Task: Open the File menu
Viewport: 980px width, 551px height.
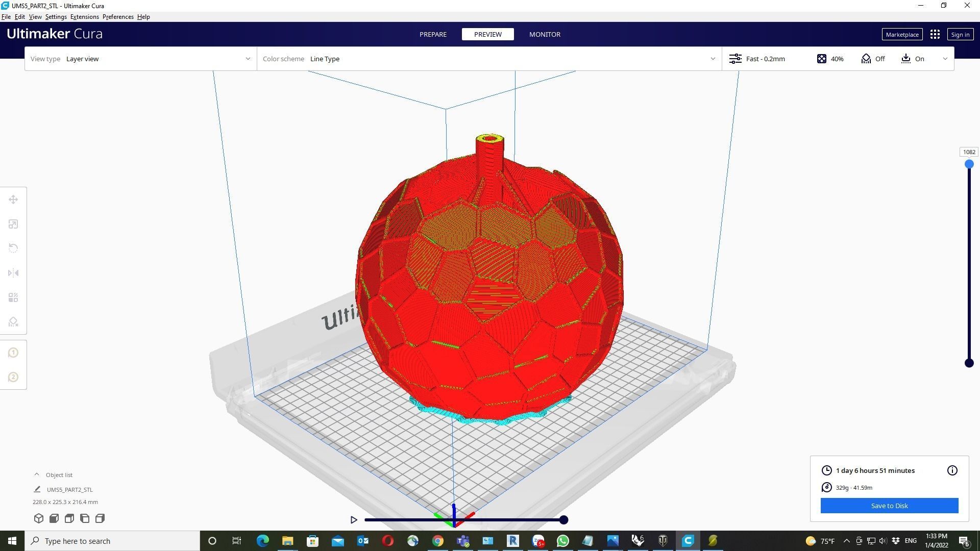Action: click(x=6, y=17)
